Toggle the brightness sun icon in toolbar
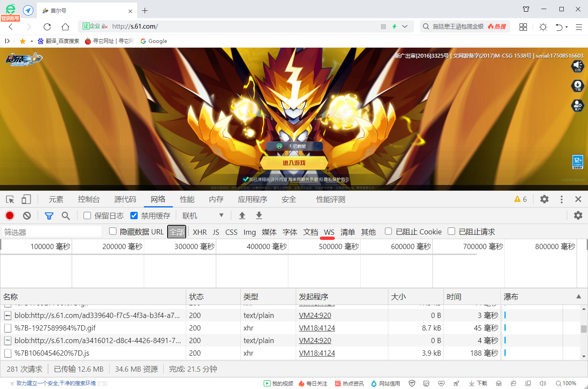588x389 pixels. pyautogui.click(x=543, y=27)
